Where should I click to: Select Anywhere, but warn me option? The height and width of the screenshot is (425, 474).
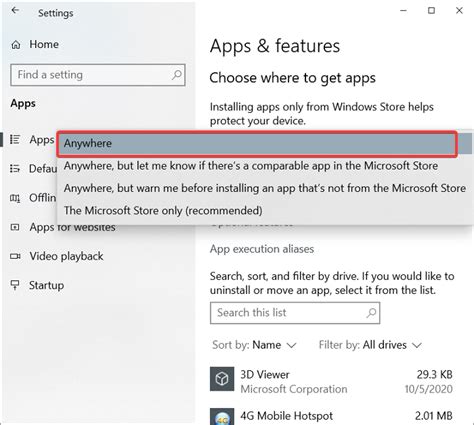pyautogui.click(x=265, y=188)
